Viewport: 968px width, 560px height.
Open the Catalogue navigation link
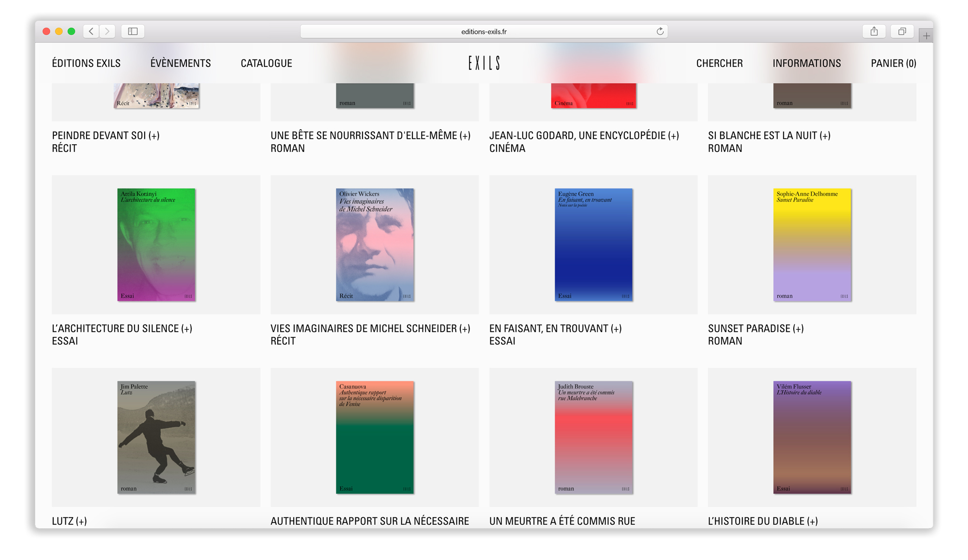point(266,63)
